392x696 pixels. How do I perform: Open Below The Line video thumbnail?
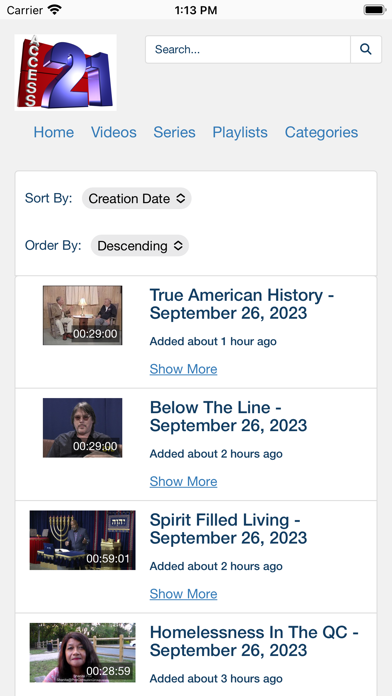pos(83,427)
